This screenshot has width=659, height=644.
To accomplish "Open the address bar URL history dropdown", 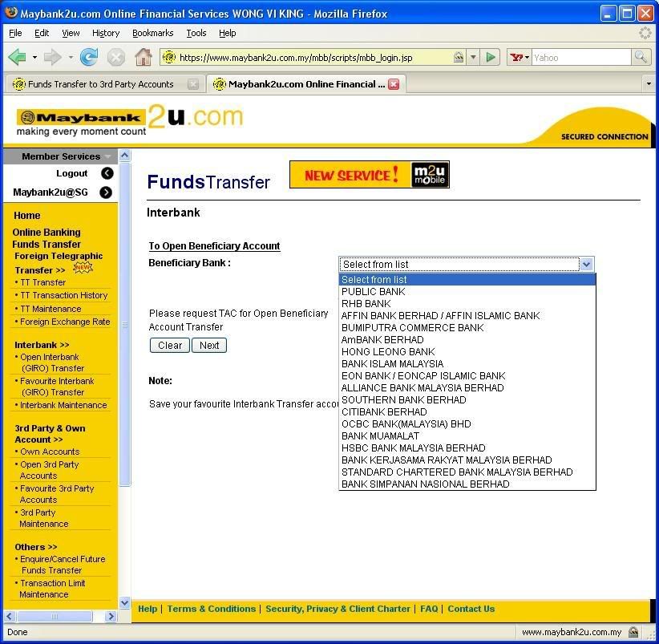I will coord(473,57).
